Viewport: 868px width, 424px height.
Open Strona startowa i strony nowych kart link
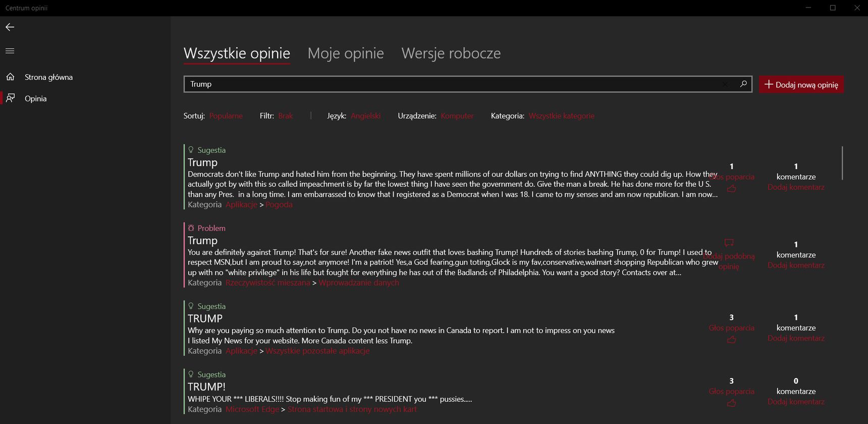click(x=352, y=409)
